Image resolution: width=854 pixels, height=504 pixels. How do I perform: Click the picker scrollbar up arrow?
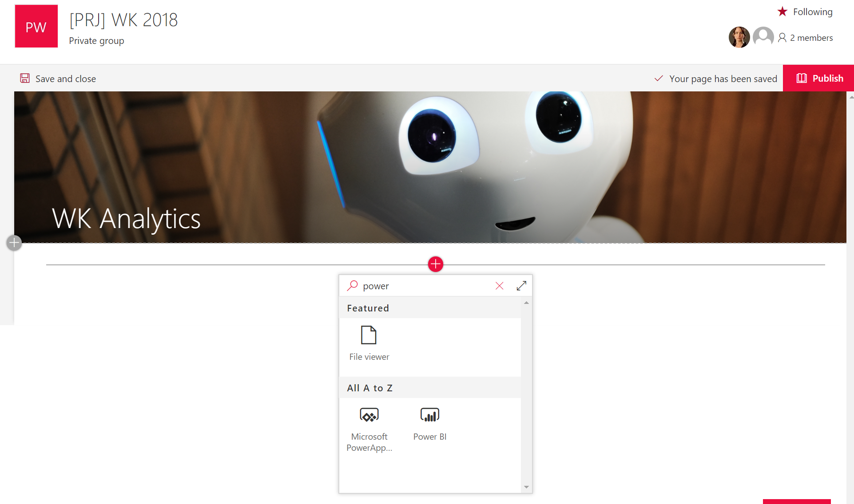coord(526,303)
